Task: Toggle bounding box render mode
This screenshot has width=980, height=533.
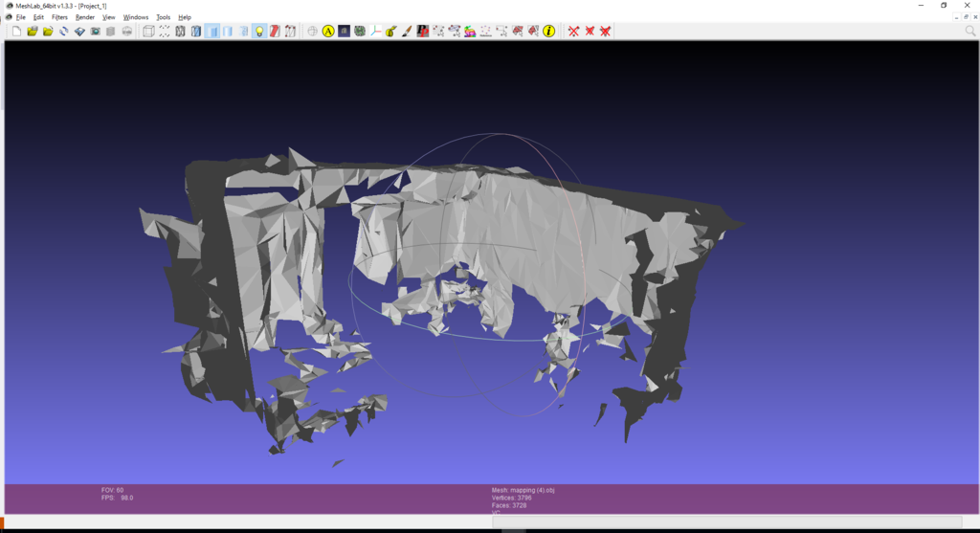Action: click(x=148, y=32)
